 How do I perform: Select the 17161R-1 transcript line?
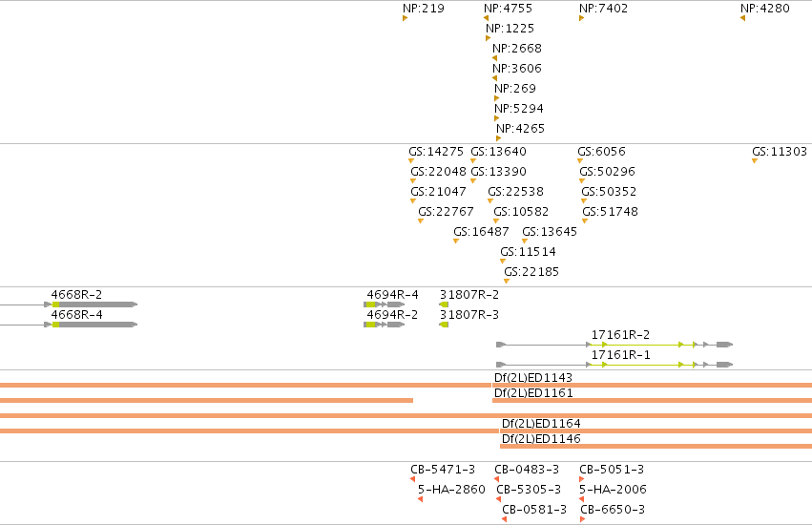[614, 365]
